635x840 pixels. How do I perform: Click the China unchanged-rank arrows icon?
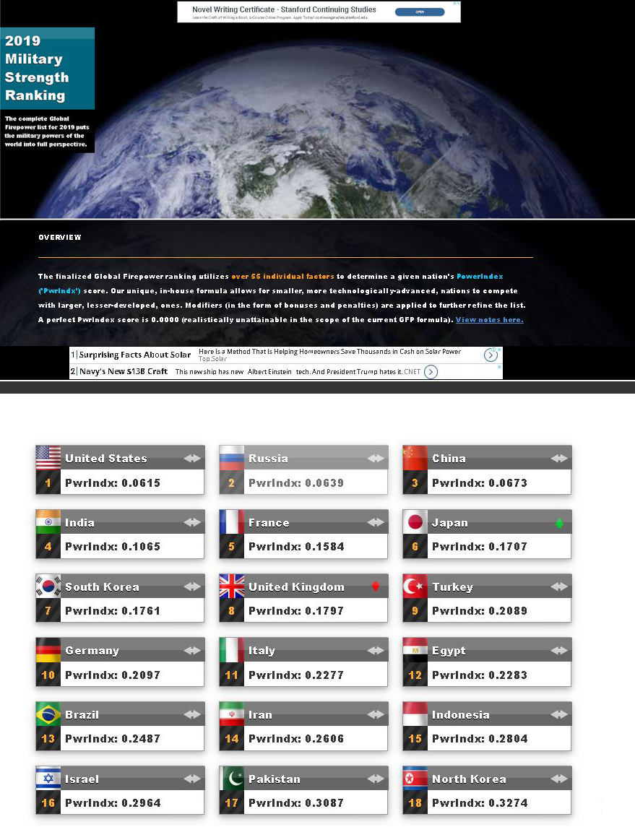559,458
